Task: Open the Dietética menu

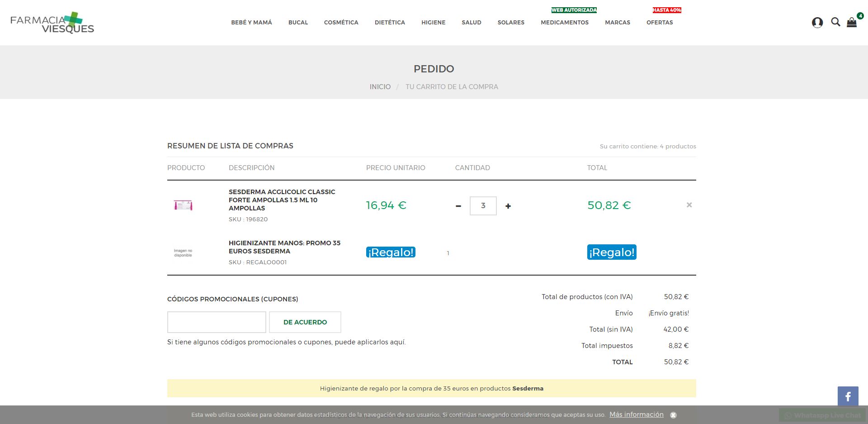Action: (x=390, y=23)
